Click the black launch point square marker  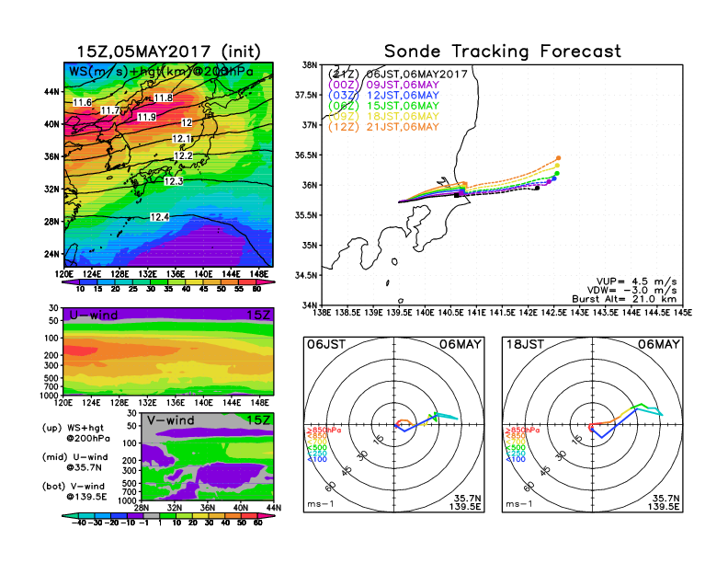[x=457, y=194]
